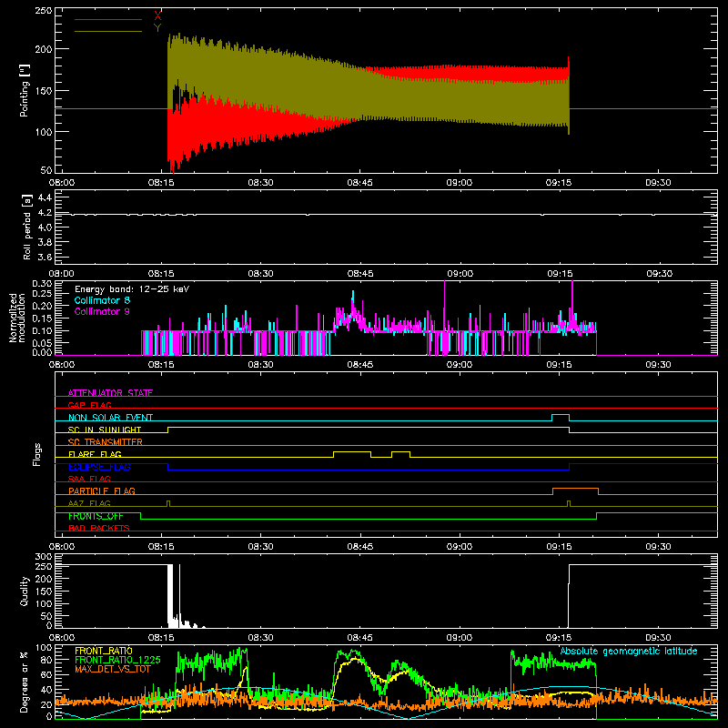
Task: Click the 'Pointing' y-axis title
Action: click(25, 90)
